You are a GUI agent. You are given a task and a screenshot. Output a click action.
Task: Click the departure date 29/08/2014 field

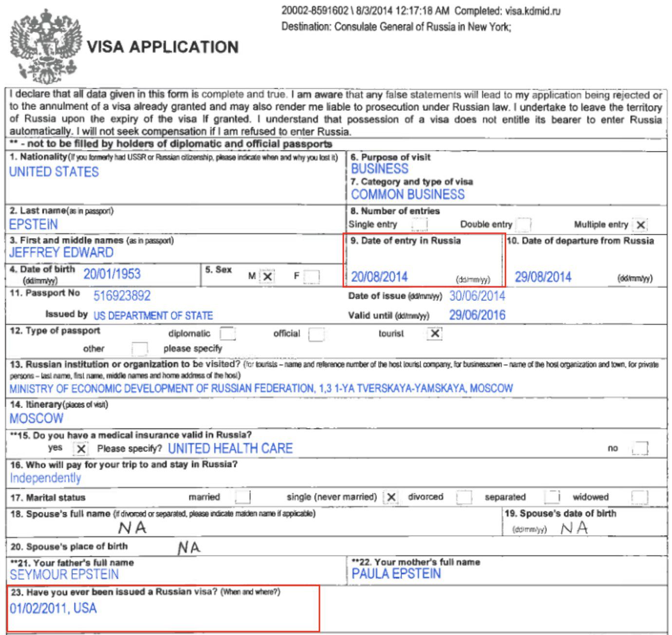click(x=543, y=277)
